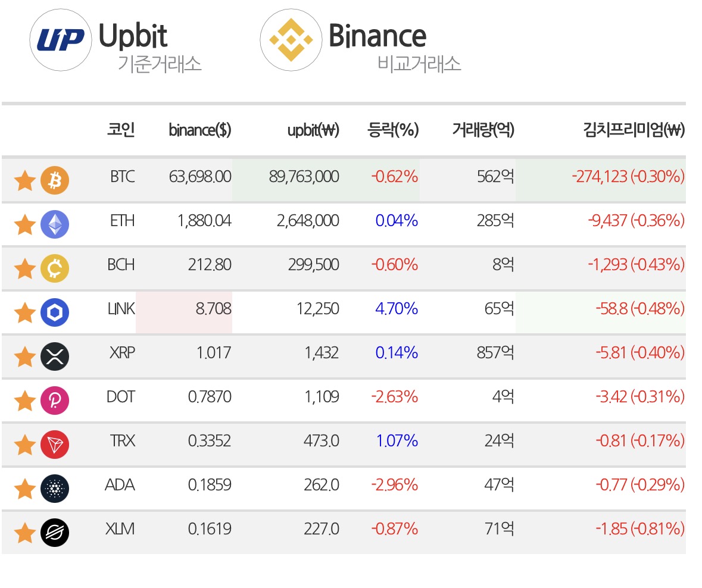
Task: Sort by the 코인 column header
Action: [121, 130]
